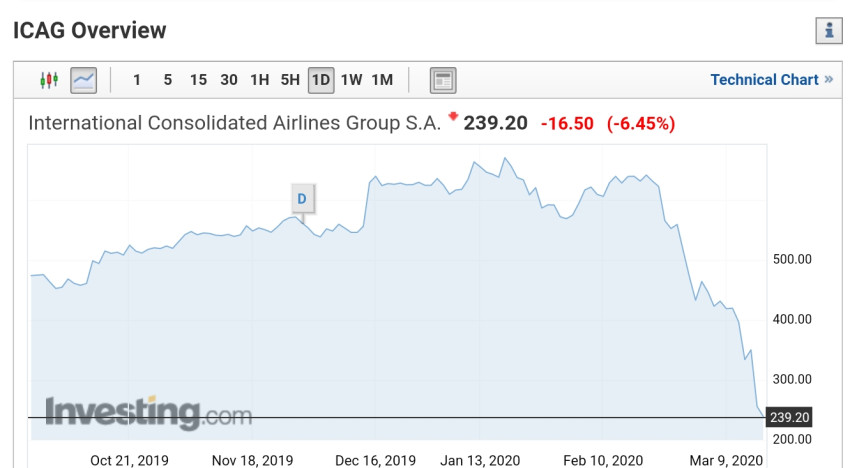The image size is (850, 468).
Task: Select the 15 minute interval
Action: point(198,80)
